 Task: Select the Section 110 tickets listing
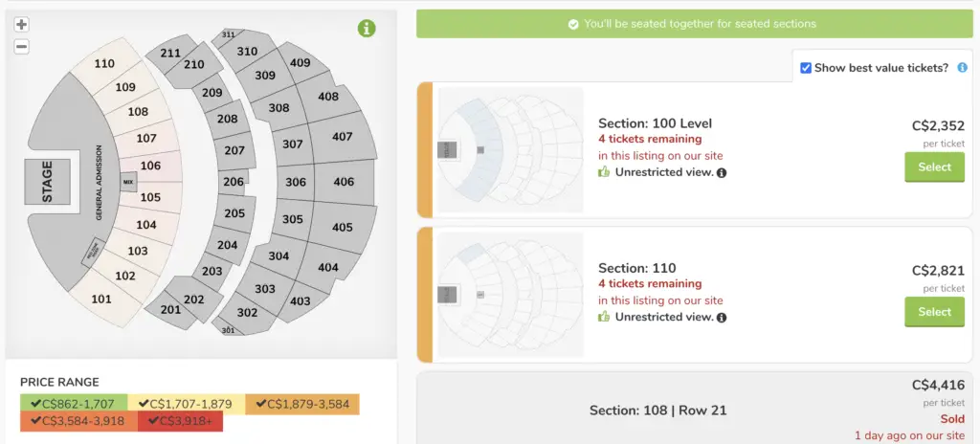(934, 312)
